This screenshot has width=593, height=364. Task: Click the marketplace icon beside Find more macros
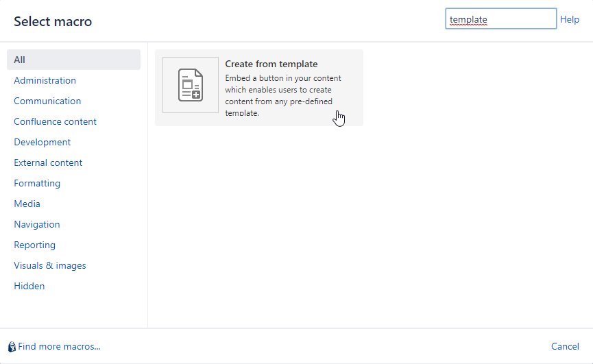[12, 347]
